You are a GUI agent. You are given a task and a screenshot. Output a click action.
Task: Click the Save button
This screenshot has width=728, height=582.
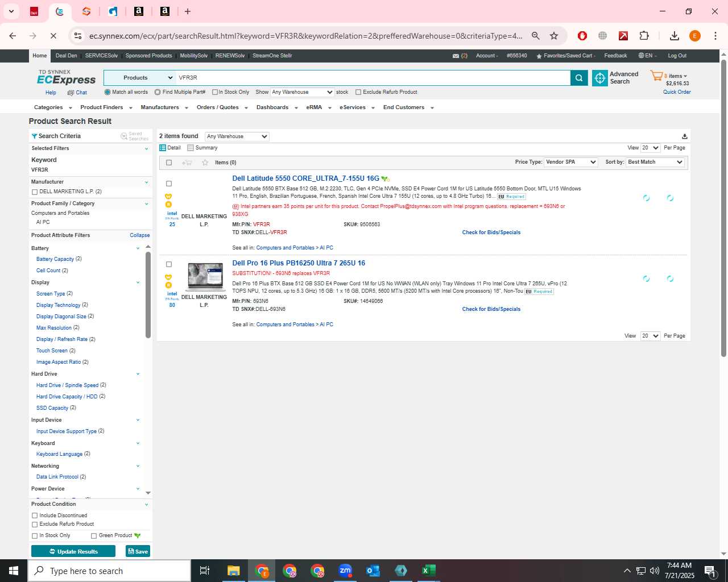tap(138, 551)
